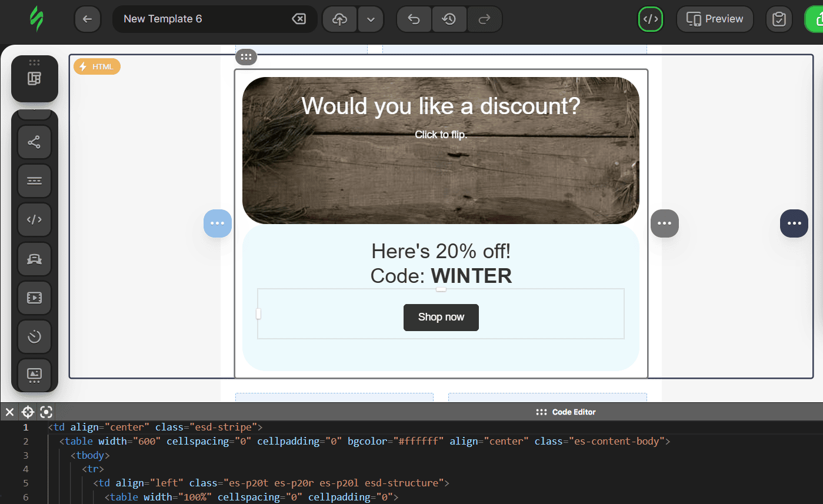Select the Banner block in sidebar
Screen dimensions: 823x504
pyautogui.click(x=34, y=374)
